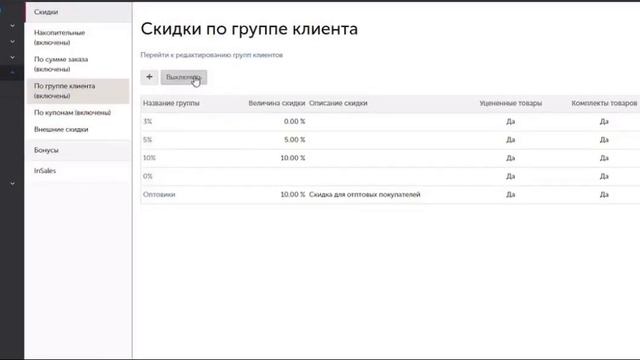Click the Величина скидки column header
The image size is (640, 360).
[277, 103]
